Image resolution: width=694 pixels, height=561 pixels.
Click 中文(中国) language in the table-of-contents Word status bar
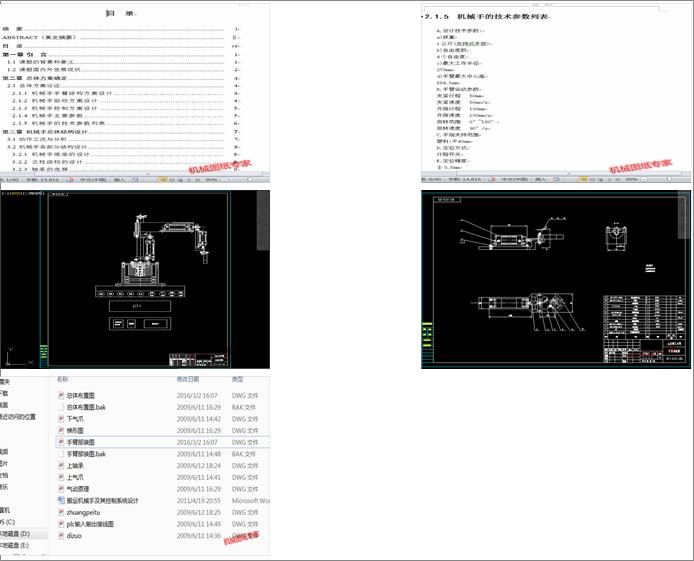pos(93,180)
